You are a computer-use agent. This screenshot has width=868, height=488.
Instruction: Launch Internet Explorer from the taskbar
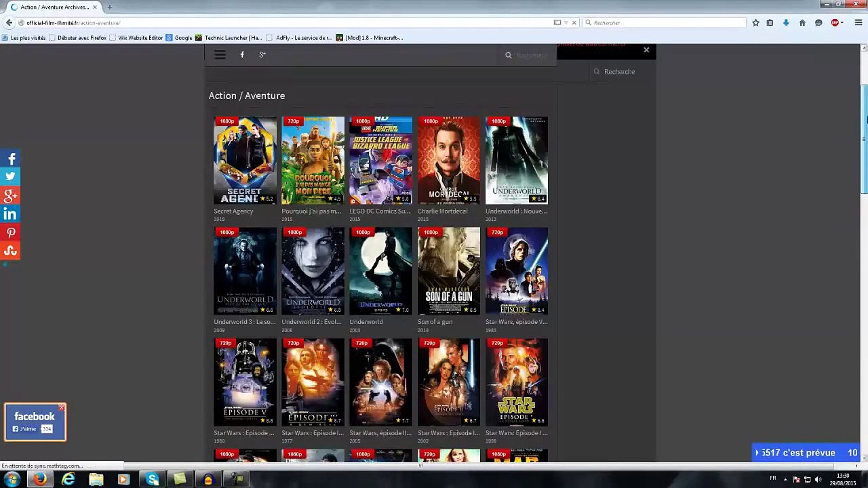[x=68, y=479]
